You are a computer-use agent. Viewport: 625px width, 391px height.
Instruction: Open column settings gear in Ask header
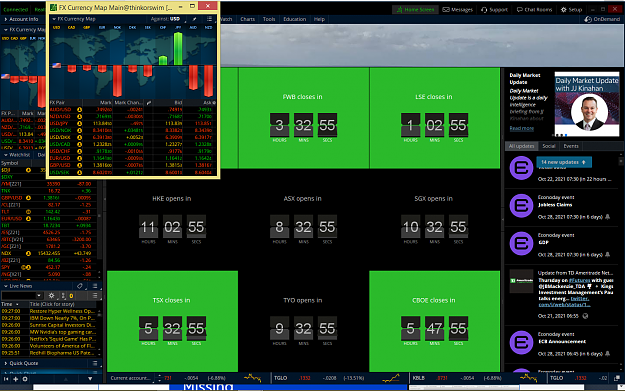(214, 103)
